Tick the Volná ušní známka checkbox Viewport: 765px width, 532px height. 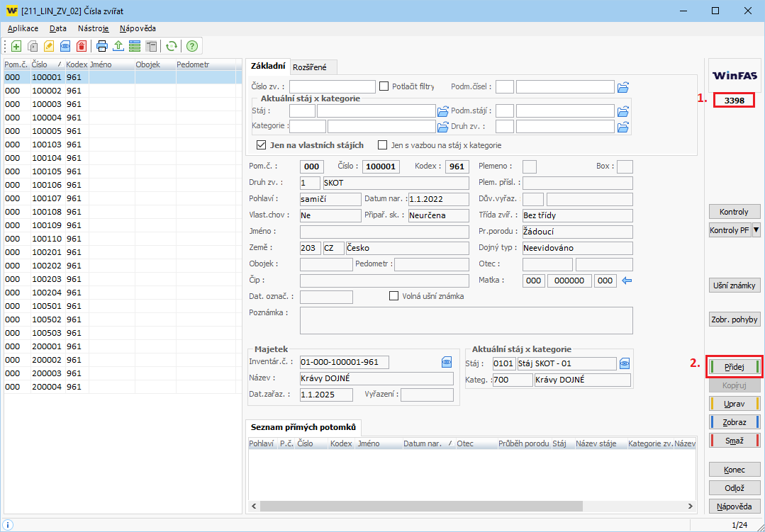point(394,296)
